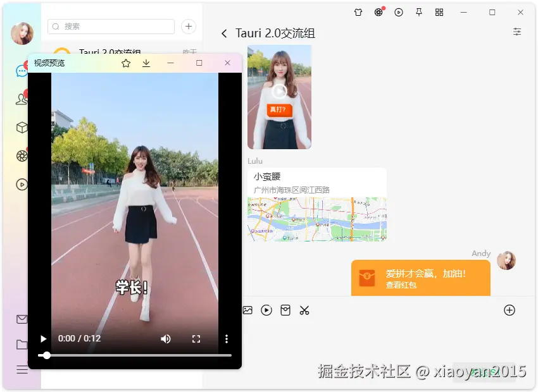Open the skin theme shirt icon

coord(358,13)
